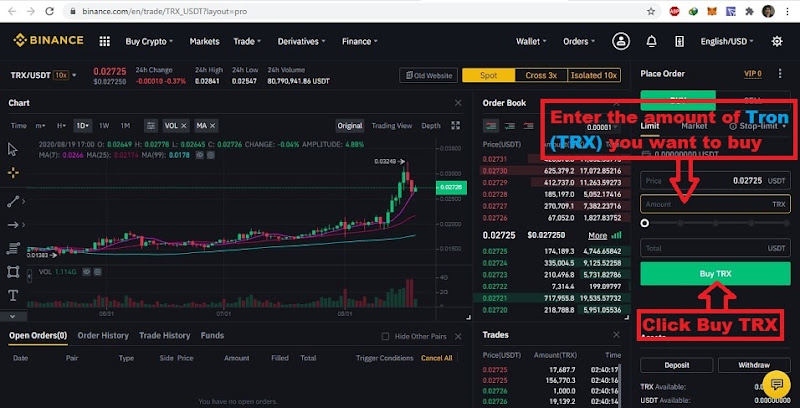Viewport: 800px width, 408px height.
Task: Open the Place Order three-dot menu
Action: [x=780, y=73]
